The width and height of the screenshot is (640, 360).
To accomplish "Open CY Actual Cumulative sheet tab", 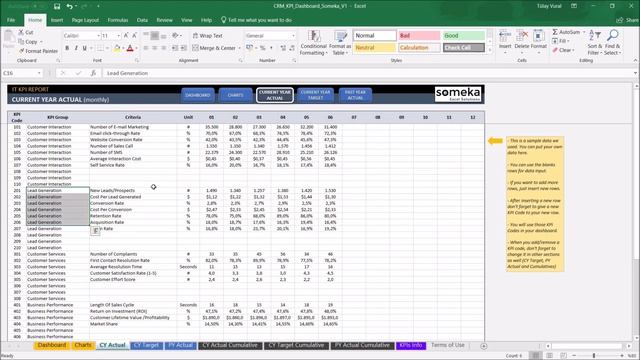I will pyautogui.click(x=230, y=345).
